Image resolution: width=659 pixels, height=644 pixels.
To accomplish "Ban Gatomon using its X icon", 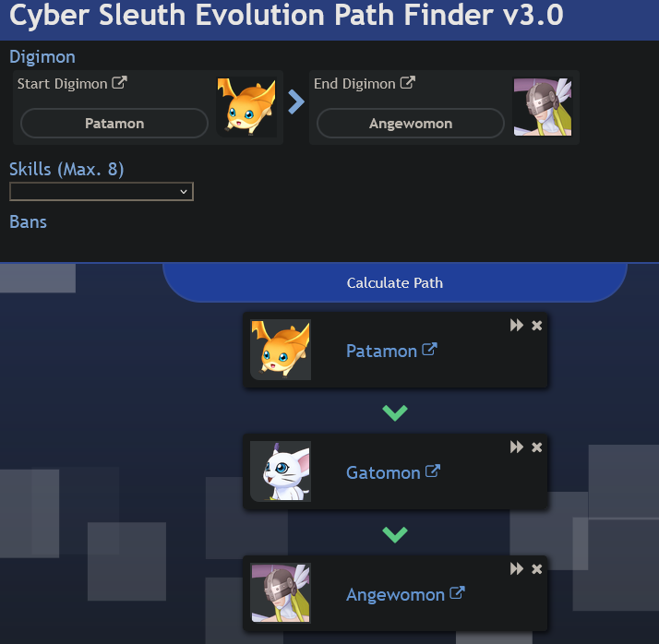I will click(x=536, y=447).
